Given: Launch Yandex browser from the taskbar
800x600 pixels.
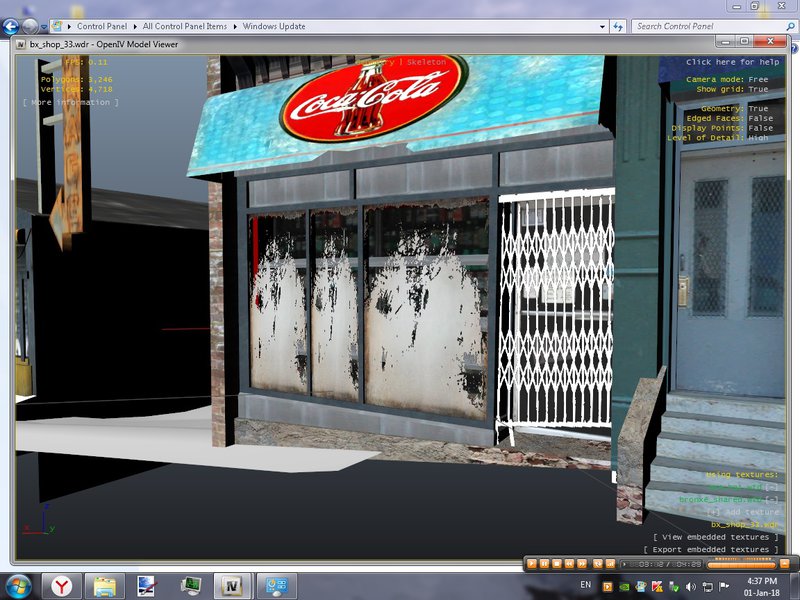Looking at the screenshot, I should [x=61, y=586].
